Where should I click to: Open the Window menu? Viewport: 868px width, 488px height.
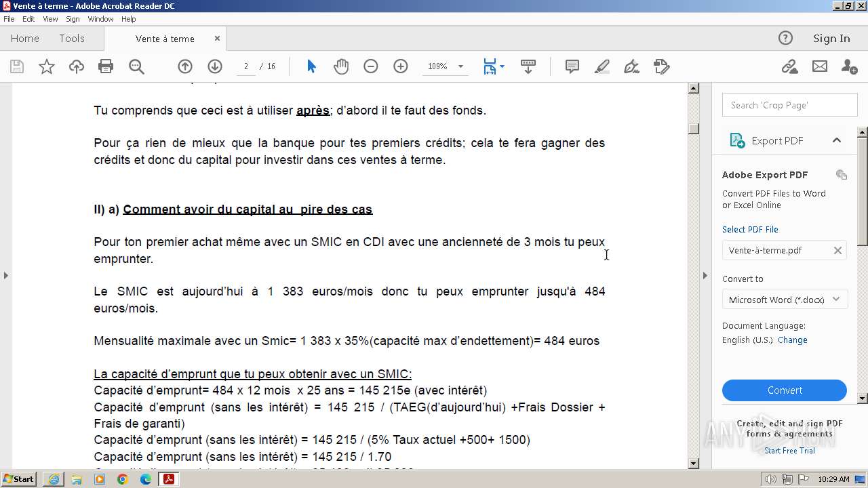click(x=100, y=19)
